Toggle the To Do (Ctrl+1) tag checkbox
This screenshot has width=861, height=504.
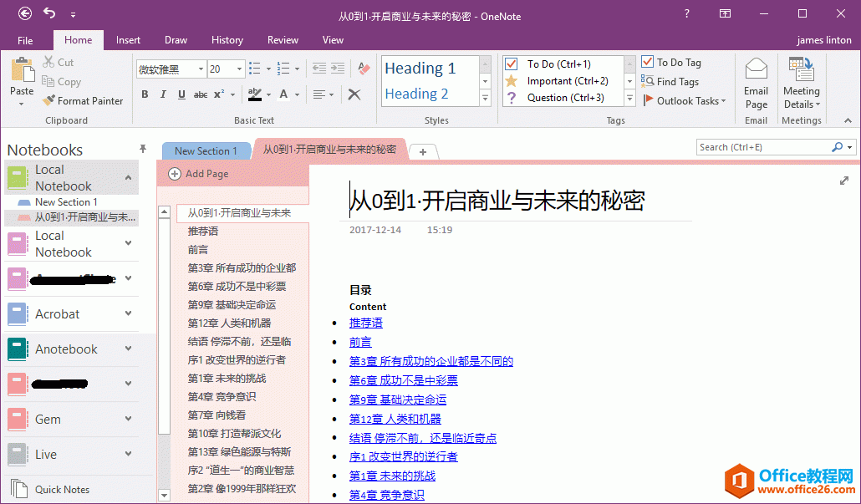click(512, 64)
